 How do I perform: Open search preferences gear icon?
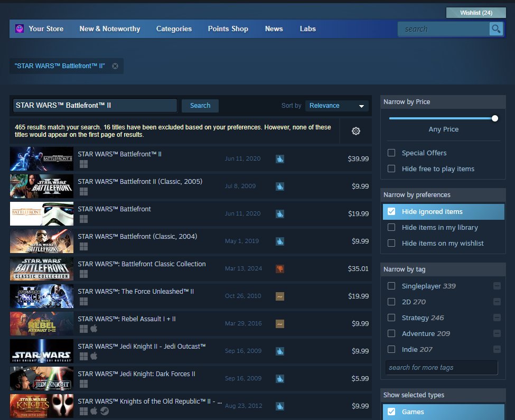point(355,131)
